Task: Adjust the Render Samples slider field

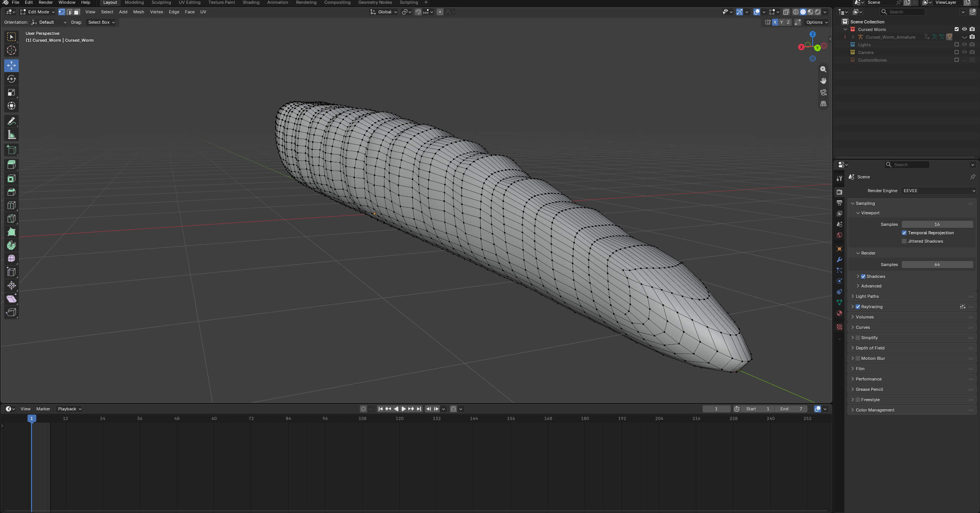Action: [x=937, y=265]
